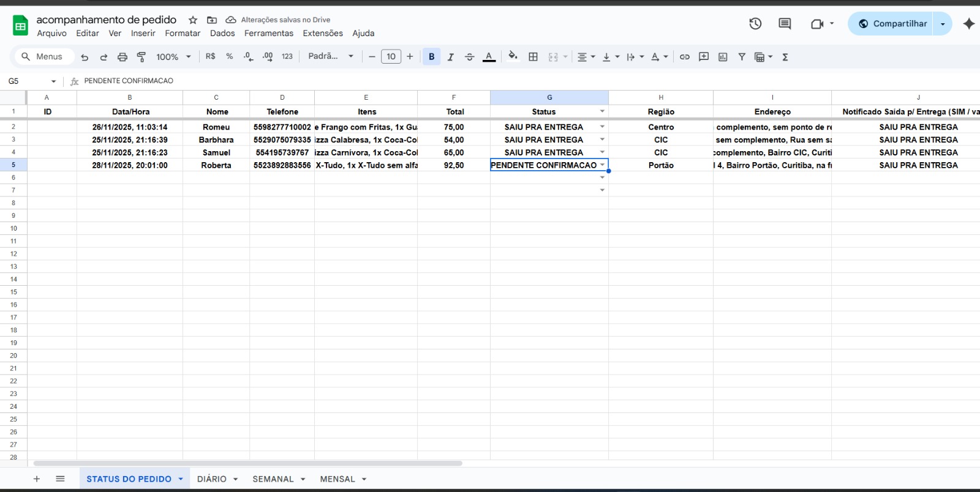Open version history clock icon

tap(755, 24)
